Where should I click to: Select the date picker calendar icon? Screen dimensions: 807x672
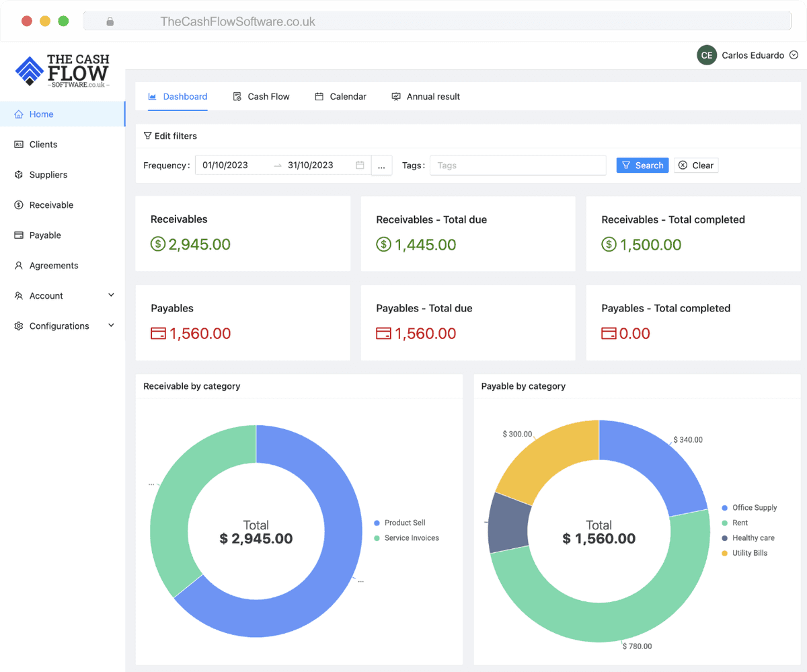[360, 165]
